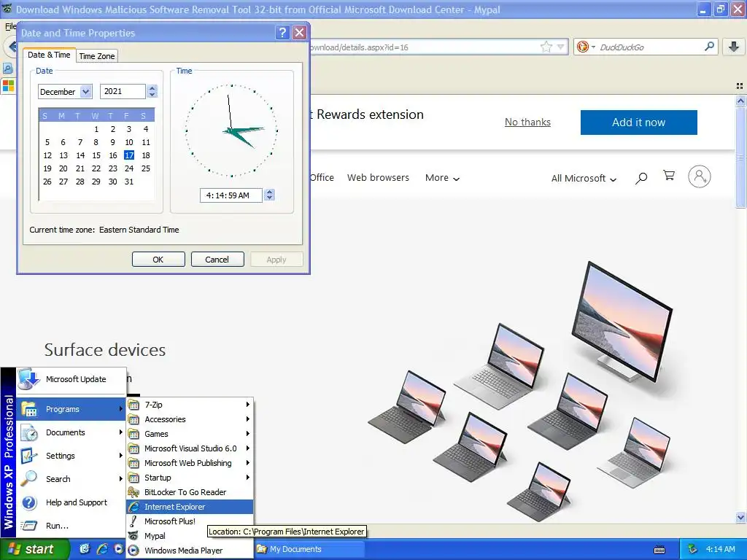Click the tab groups grid icon
The image size is (747, 560).
pos(740,86)
